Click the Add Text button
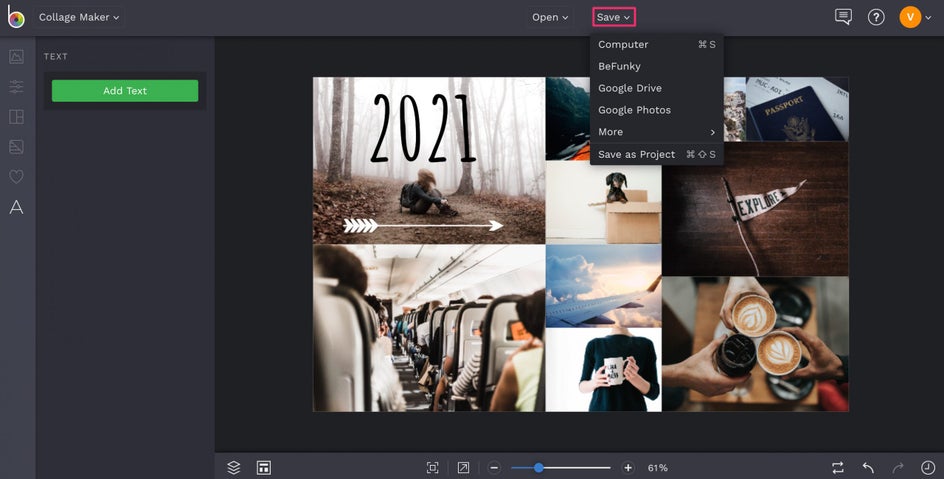 125,91
